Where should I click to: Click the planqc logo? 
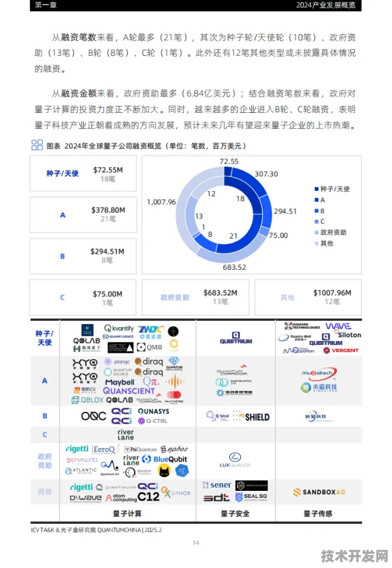[x=117, y=361]
